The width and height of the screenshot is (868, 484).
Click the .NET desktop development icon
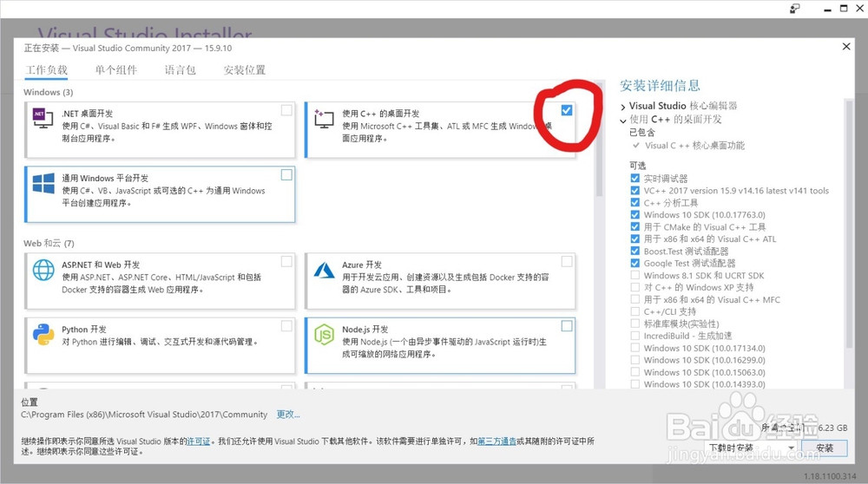pyautogui.click(x=43, y=118)
